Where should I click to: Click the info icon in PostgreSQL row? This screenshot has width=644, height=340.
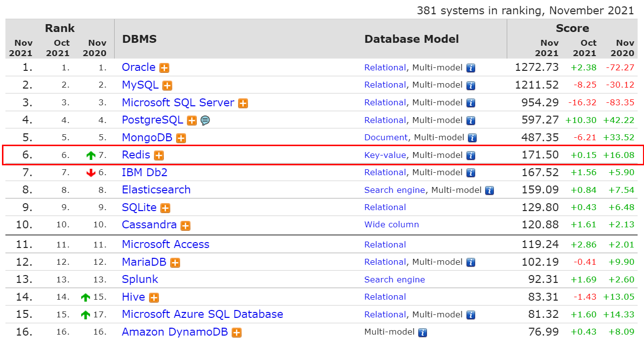[471, 121]
